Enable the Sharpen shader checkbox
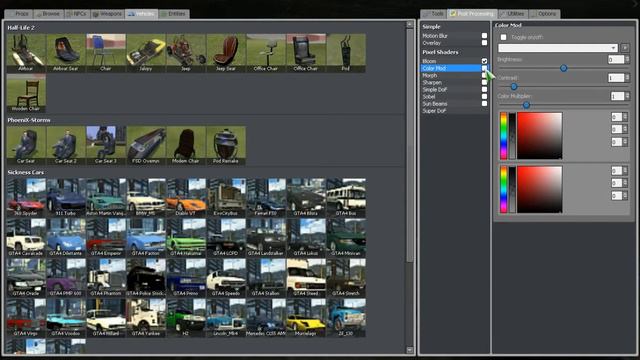This screenshot has width=640, height=360. (x=484, y=82)
